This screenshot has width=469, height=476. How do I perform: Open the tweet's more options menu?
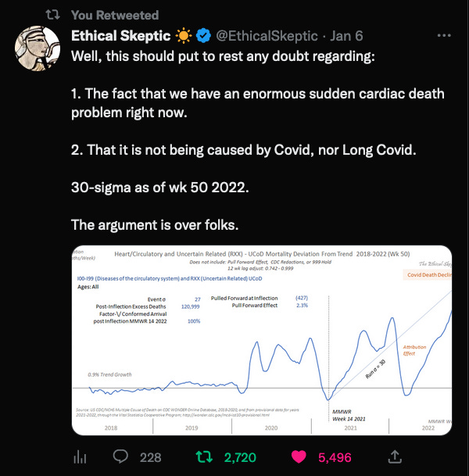[x=445, y=36]
